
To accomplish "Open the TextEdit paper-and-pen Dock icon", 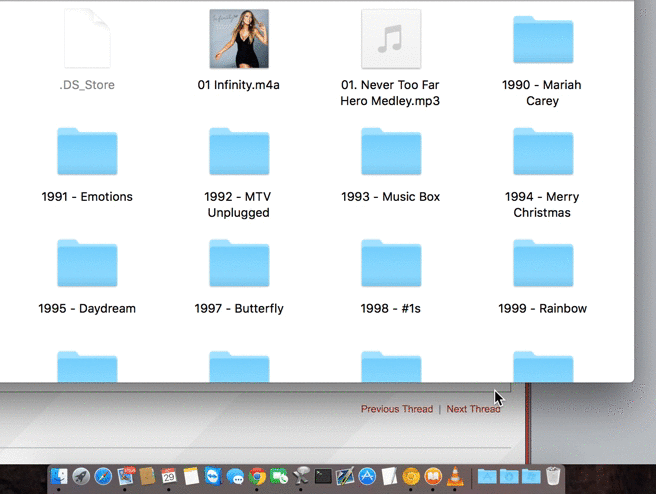I will [389, 476].
